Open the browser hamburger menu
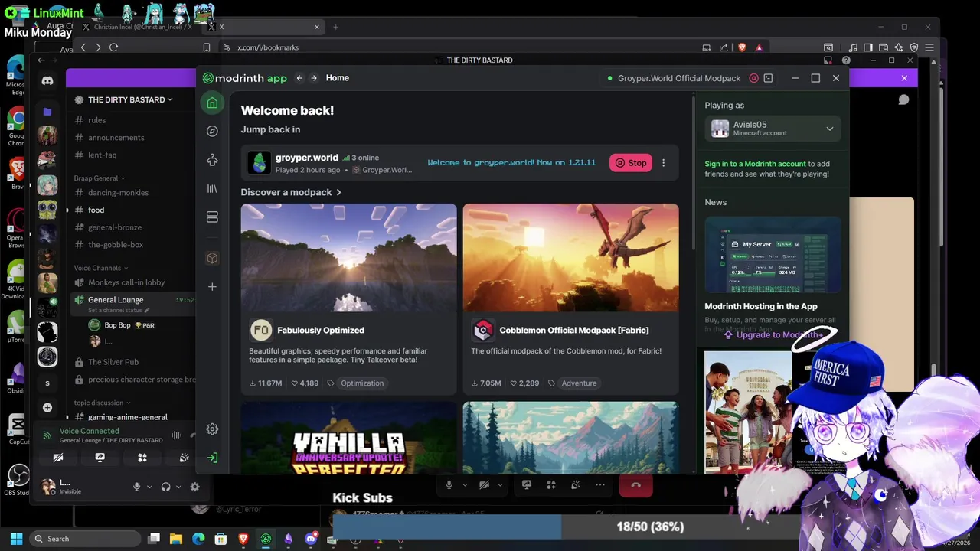The image size is (980, 551). click(x=929, y=47)
